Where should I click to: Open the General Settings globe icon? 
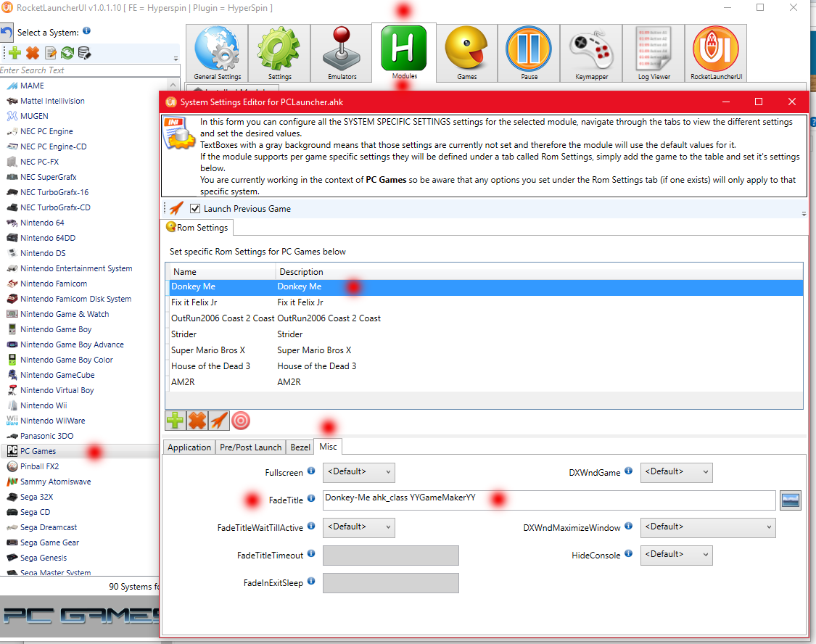(x=217, y=49)
